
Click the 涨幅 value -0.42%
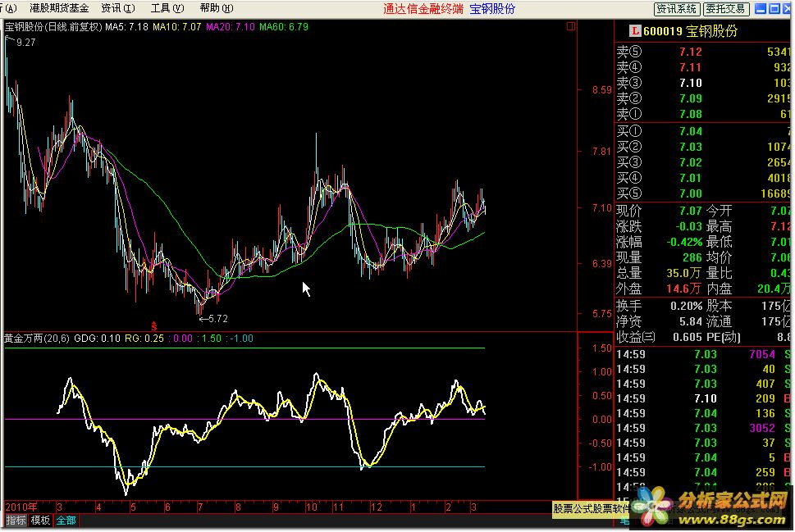pyautogui.click(x=684, y=242)
